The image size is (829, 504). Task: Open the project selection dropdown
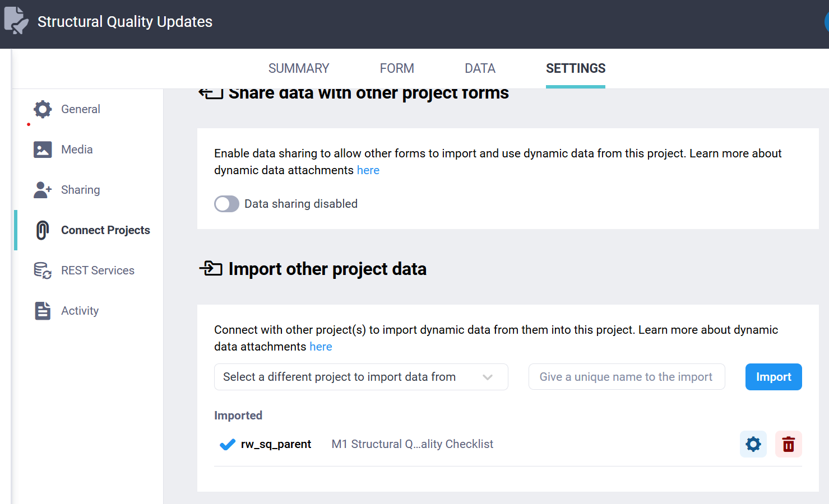point(348,377)
